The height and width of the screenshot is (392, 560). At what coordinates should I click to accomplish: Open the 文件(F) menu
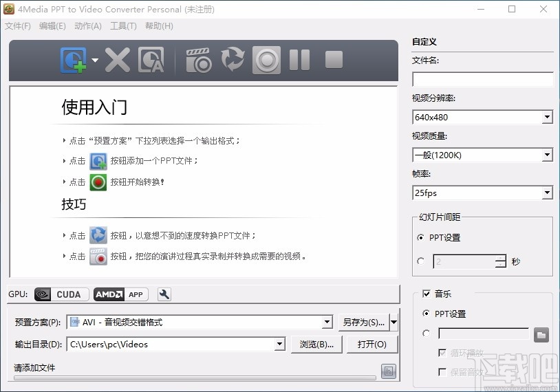pos(17,26)
